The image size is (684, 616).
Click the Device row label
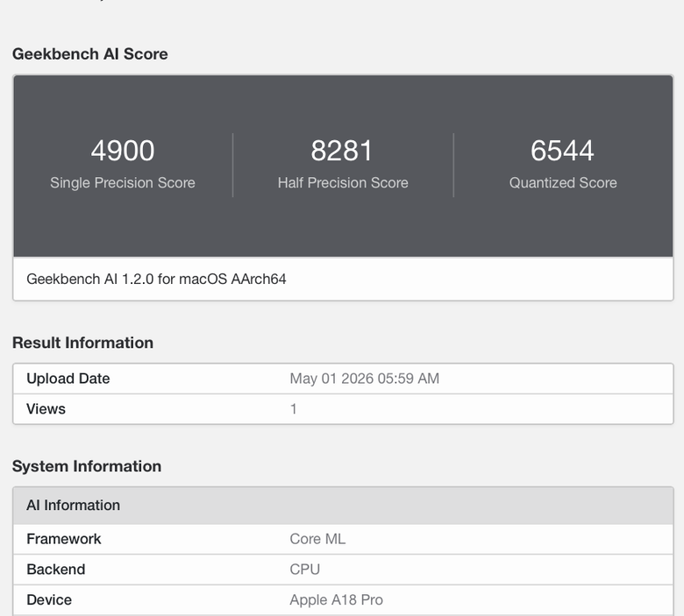[x=49, y=600]
